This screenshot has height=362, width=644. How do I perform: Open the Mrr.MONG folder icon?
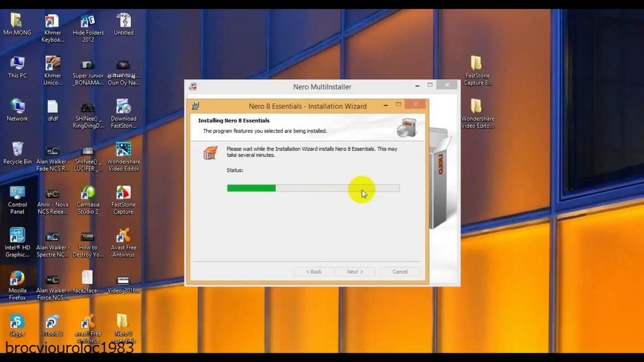17,25
